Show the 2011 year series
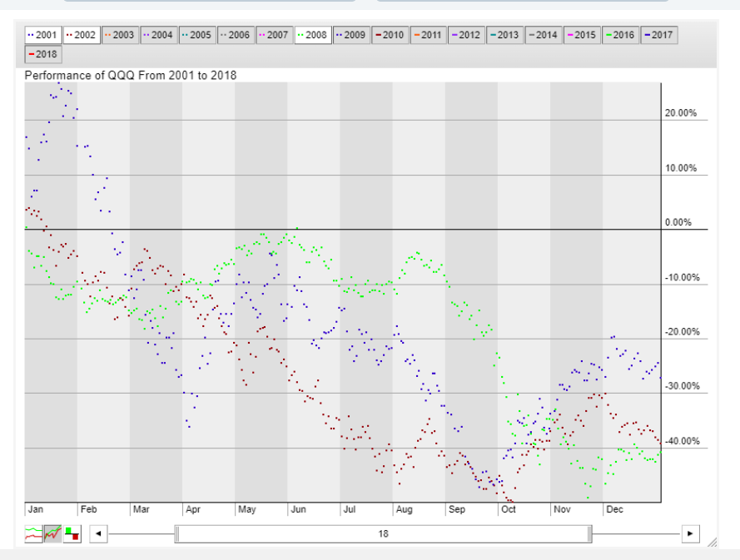The height and width of the screenshot is (560, 740). 429,35
